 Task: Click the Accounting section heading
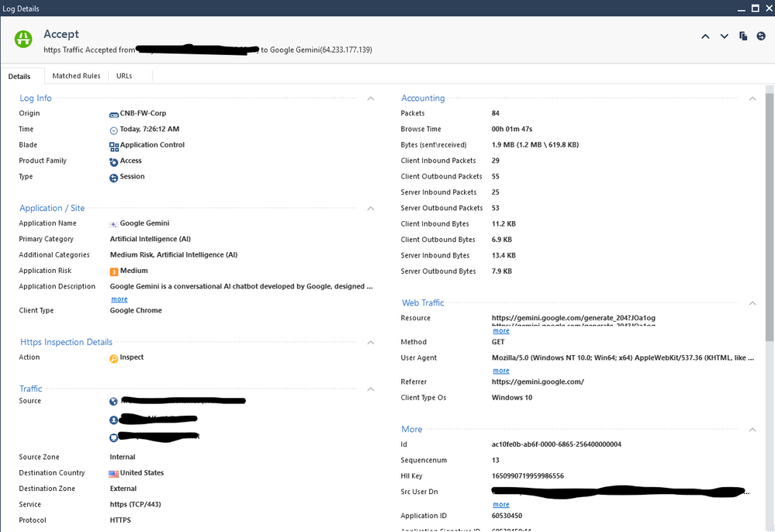point(423,98)
